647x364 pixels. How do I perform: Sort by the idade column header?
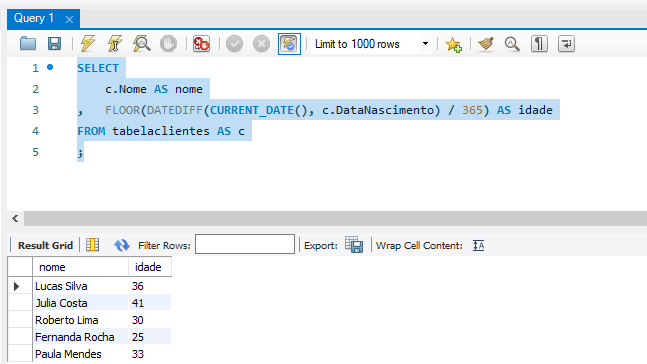tap(150, 267)
